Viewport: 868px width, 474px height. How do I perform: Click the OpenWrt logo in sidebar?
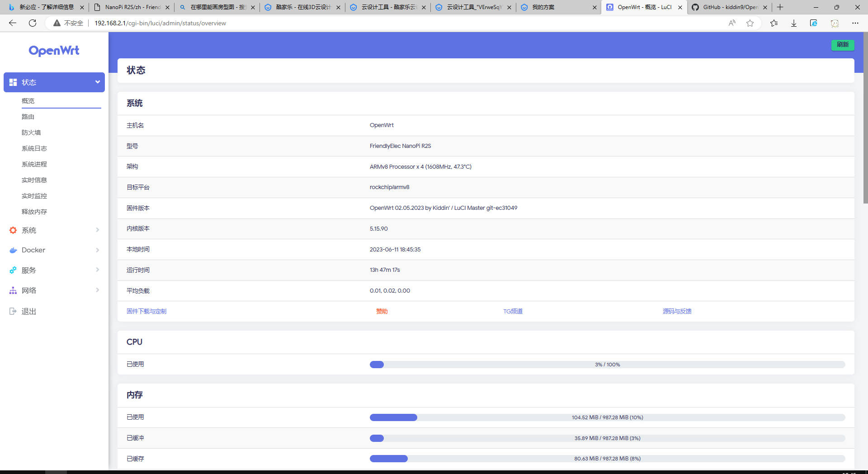[54, 51]
